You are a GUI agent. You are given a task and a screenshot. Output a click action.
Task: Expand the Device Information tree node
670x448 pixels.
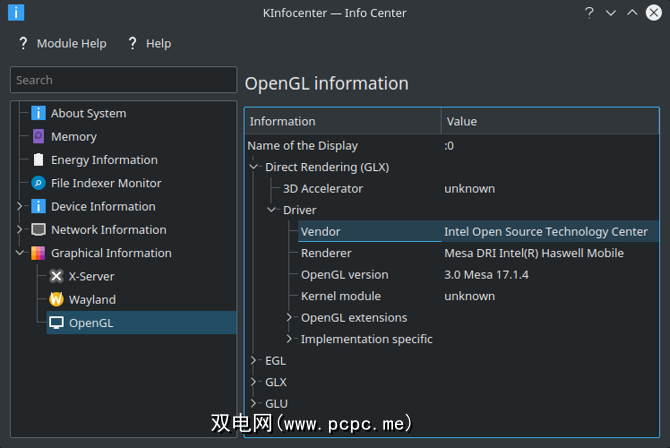click(x=20, y=207)
